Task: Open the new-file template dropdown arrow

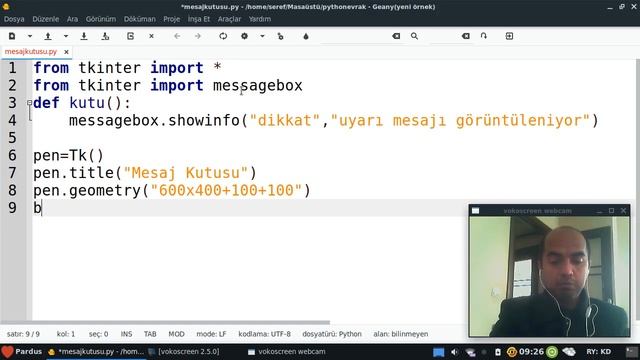Action: pyautogui.click(x=30, y=36)
